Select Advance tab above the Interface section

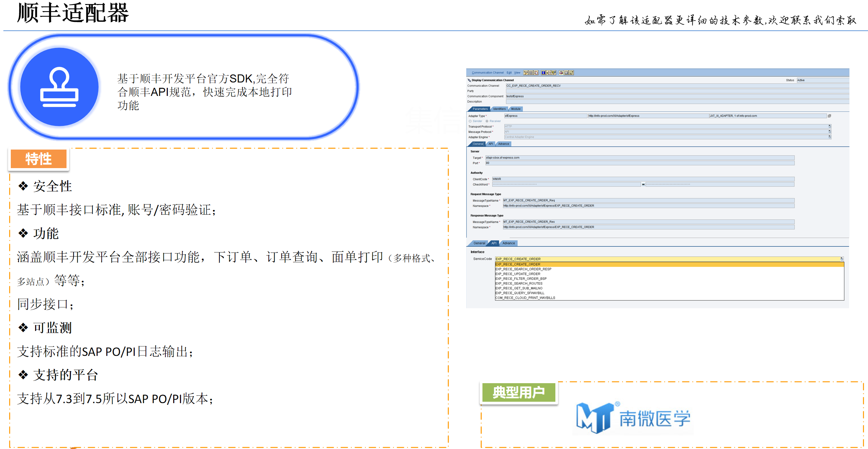508,243
